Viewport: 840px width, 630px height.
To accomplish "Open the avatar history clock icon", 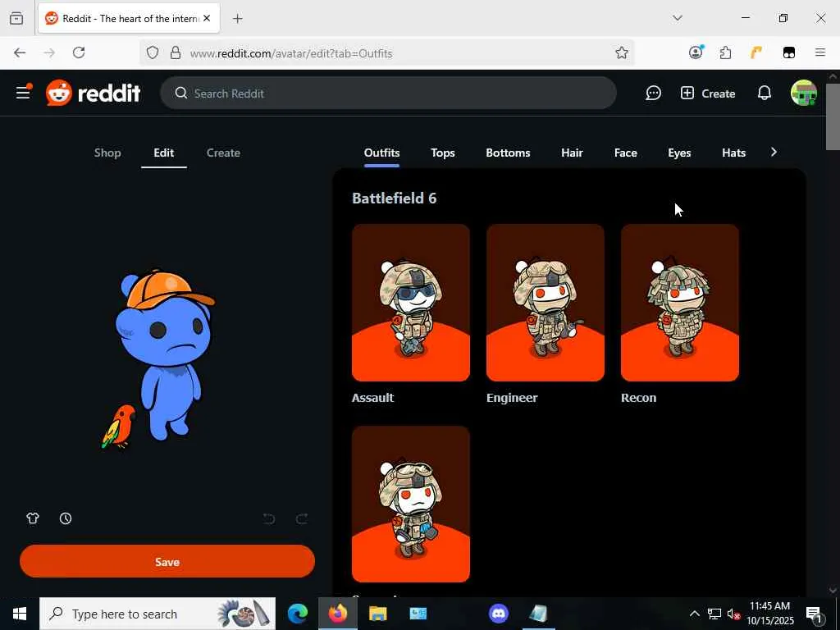I will click(x=66, y=518).
